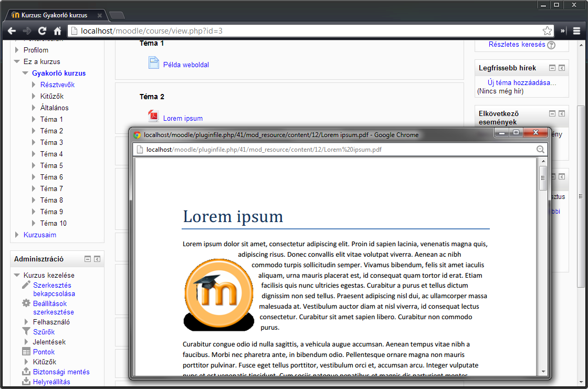Dock the Adminisztráció block to side
Viewport: 588px width, 389px height.
click(97, 259)
